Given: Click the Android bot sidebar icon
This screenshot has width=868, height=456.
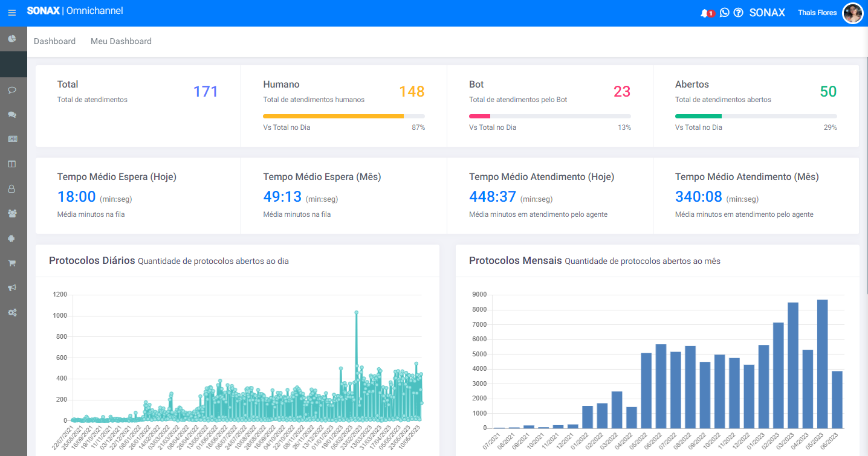Looking at the screenshot, I should pyautogui.click(x=12, y=238).
